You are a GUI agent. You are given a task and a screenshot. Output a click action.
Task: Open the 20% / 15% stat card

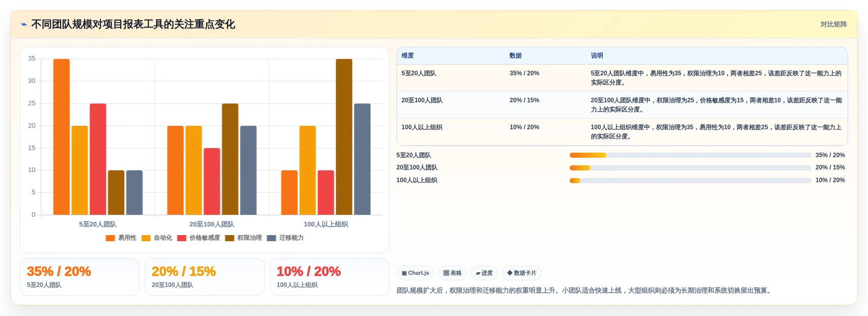(204, 277)
